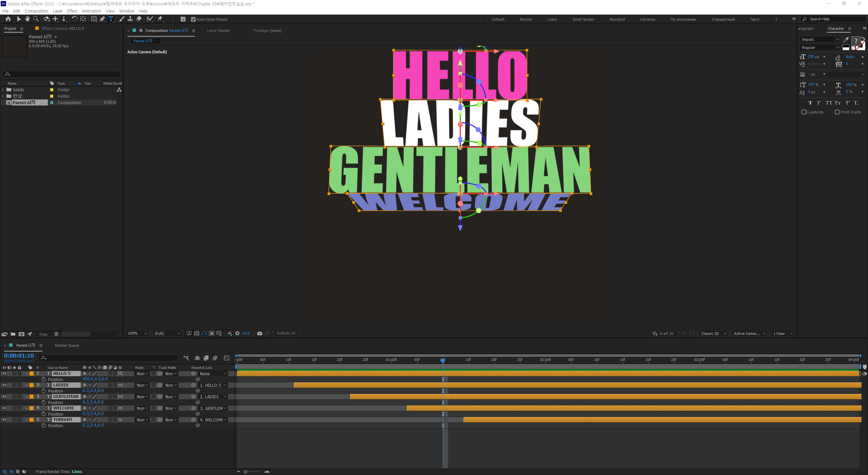The height and width of the screenshot is (475, 868).
Task: Click the text fill color swatch
Action: click(856, 41)
